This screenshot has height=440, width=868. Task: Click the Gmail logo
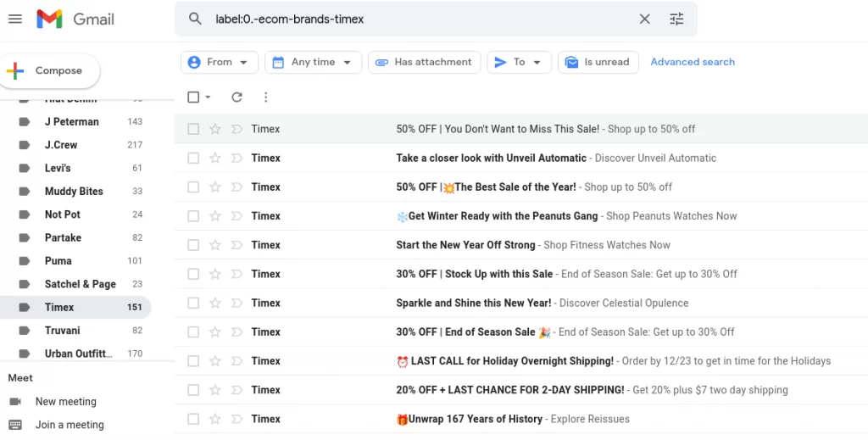click(75, 19)
